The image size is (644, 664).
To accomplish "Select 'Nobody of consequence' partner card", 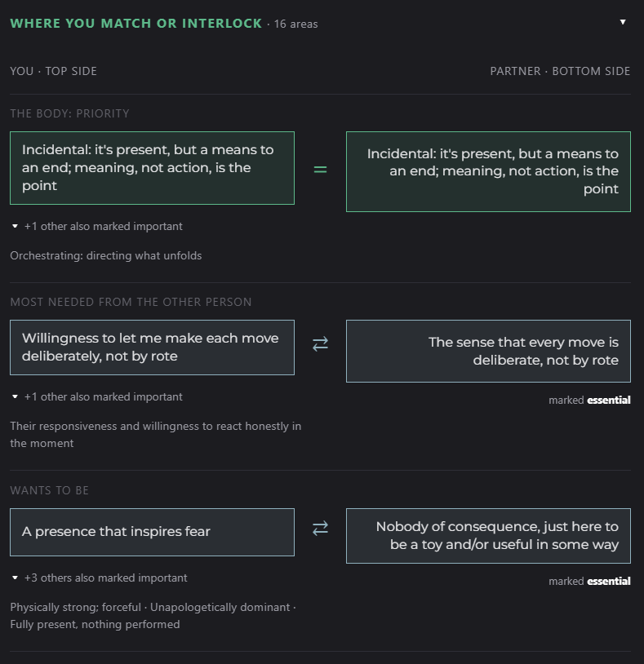I will tap(488, 536).
